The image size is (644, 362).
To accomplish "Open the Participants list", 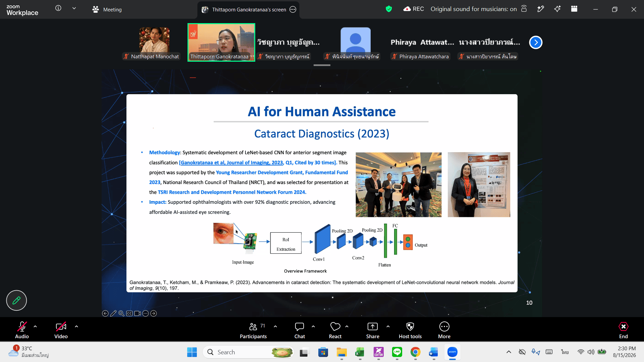I will [x=253, y=330].
